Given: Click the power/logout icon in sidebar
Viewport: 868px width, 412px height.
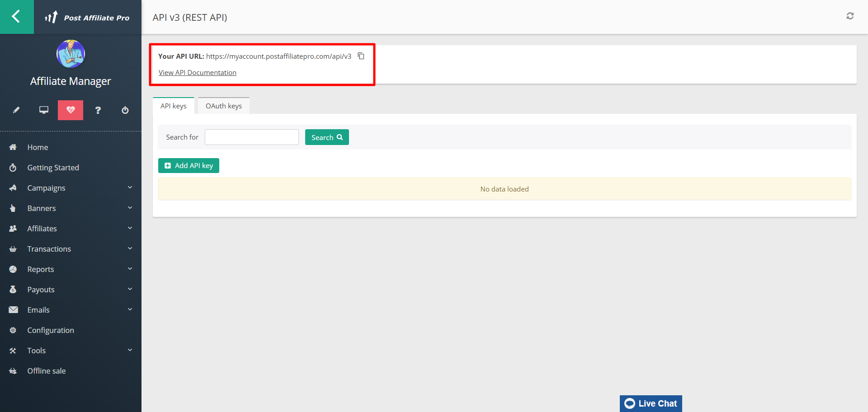Looking at the screenshot, I should point(125,110).
